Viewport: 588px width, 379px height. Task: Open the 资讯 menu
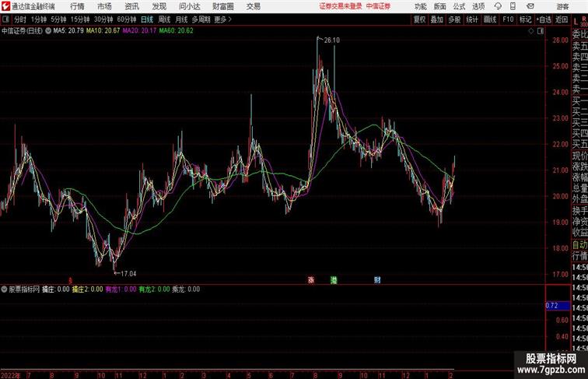point(132,6)
